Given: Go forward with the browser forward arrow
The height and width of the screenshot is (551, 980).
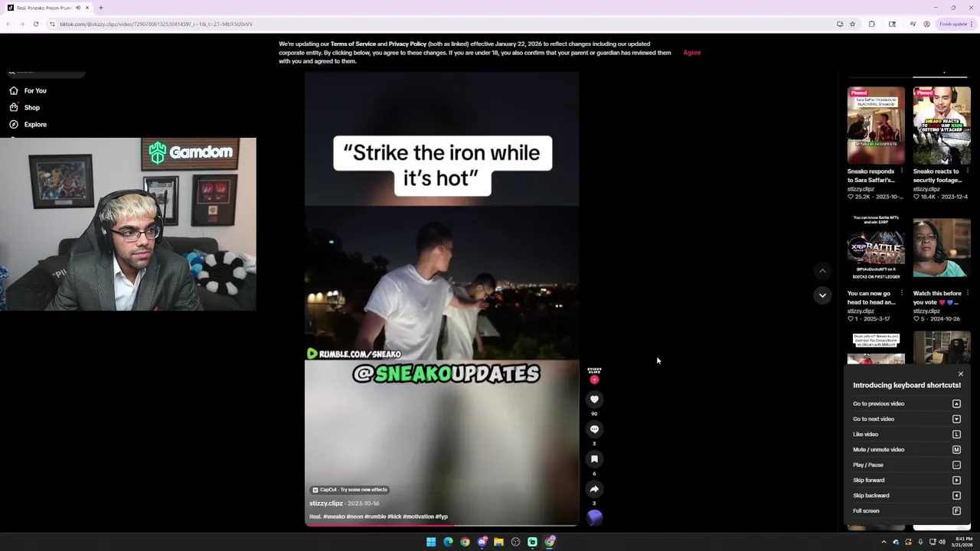Looking at the screenshot, I should (x=21, y=24).
